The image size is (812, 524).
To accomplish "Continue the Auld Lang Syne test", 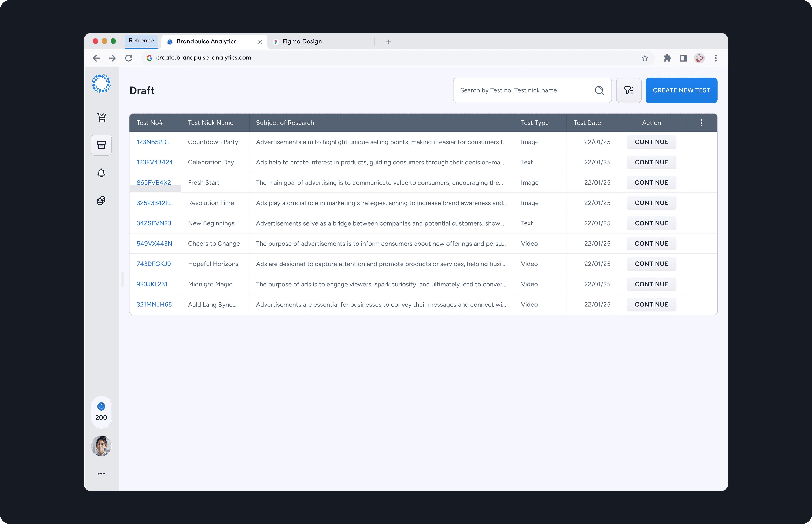I will [651, 305].
